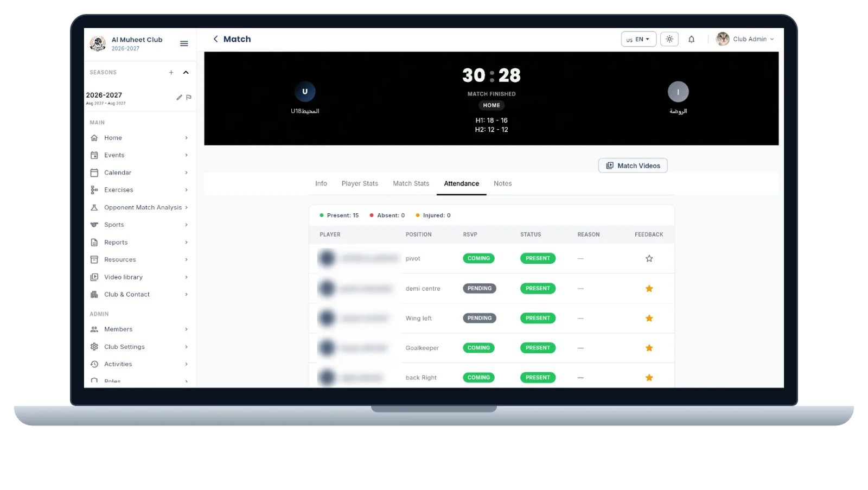Toggle feedback star for the Goalkeeper player
This screenshot has height=490, width=868.
point(649,348)
